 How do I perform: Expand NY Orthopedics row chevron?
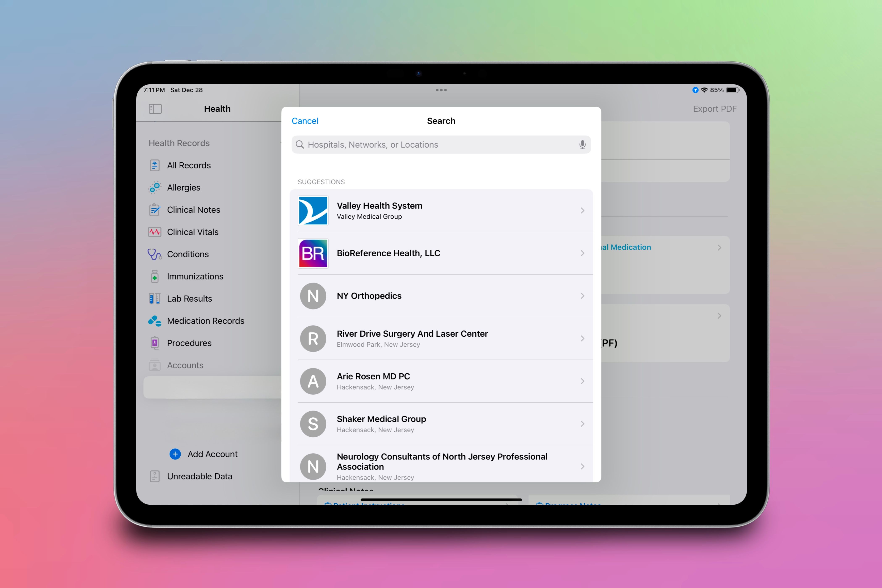coord(582,296)
